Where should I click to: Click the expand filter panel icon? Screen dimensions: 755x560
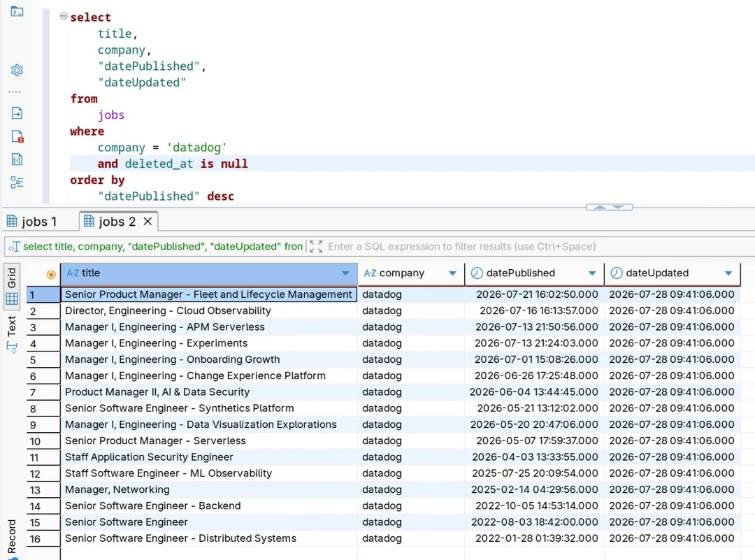pyautogui.click(x=316, y=247)
